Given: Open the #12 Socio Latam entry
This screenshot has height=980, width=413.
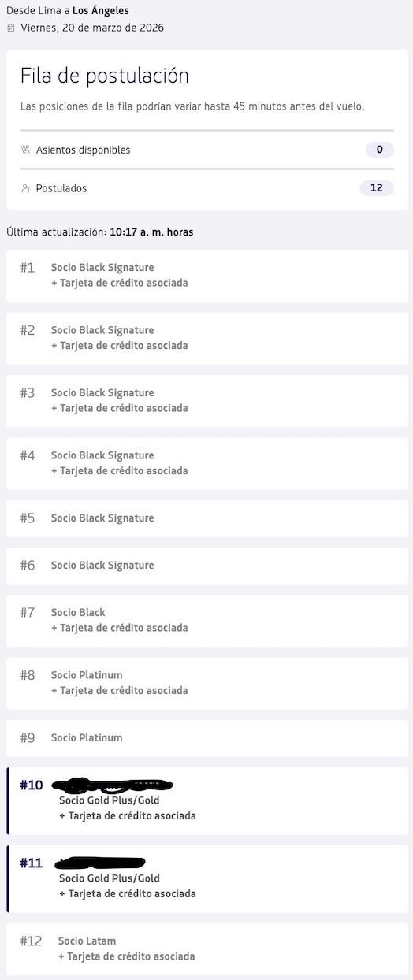Looking at the screenshot, I should coord(207,948).
